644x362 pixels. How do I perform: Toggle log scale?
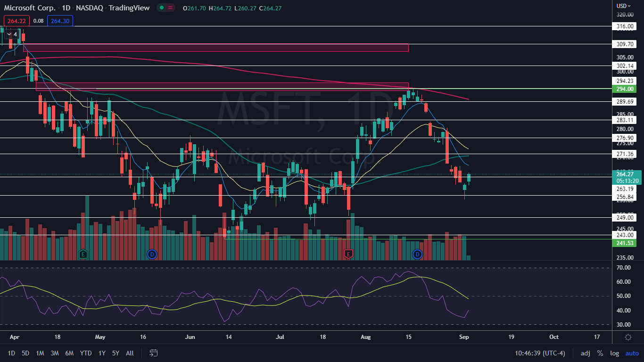tap(614, 353)
